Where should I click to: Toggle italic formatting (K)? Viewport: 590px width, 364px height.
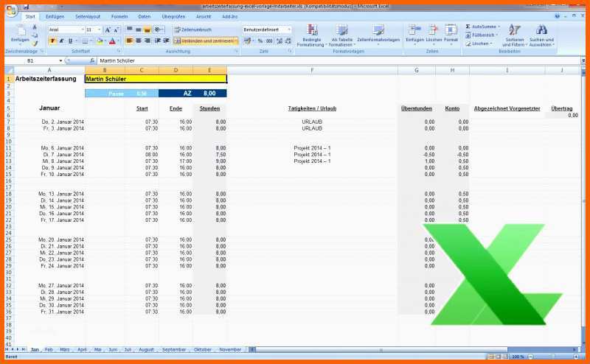click(x=61, y=41)
